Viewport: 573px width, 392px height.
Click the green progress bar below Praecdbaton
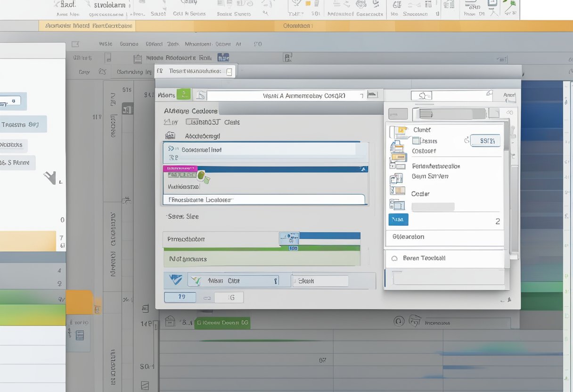click(264, 248)
